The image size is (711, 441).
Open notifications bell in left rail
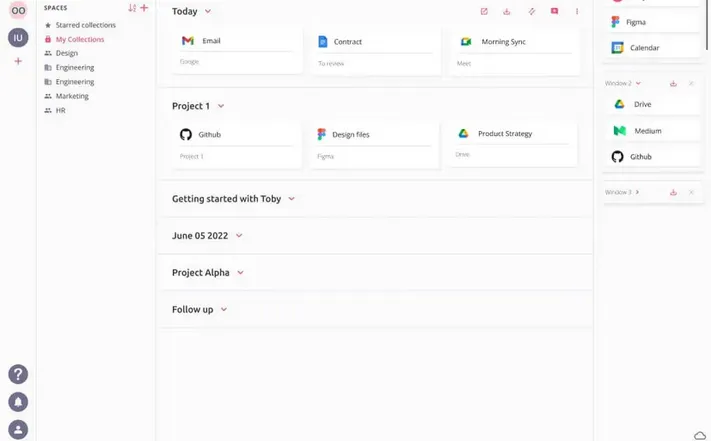pos(18,402)
